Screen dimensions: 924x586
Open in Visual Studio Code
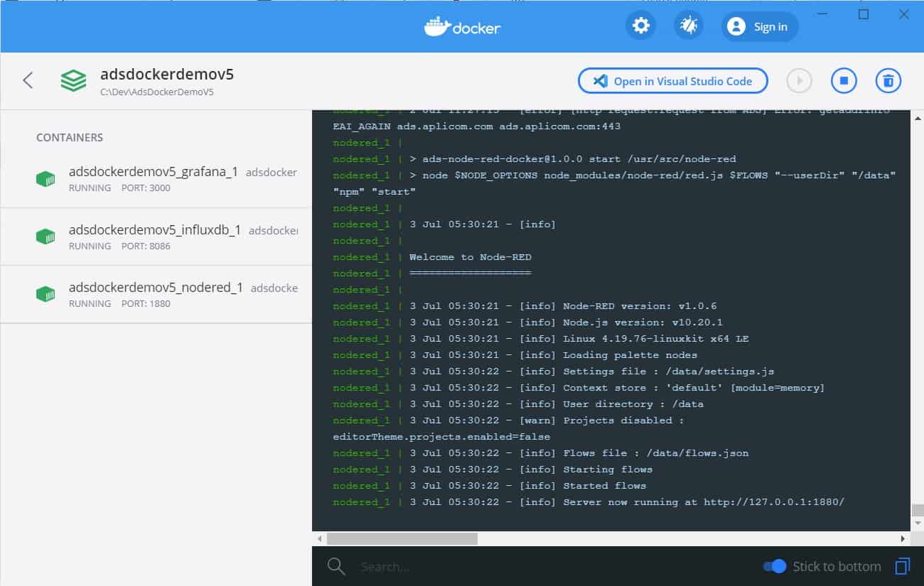[x=673, y=81]
